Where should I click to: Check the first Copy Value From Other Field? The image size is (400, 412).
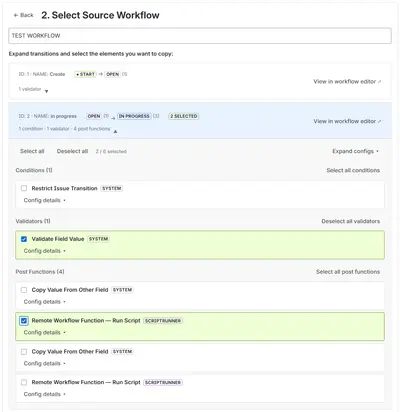point(24,290)
